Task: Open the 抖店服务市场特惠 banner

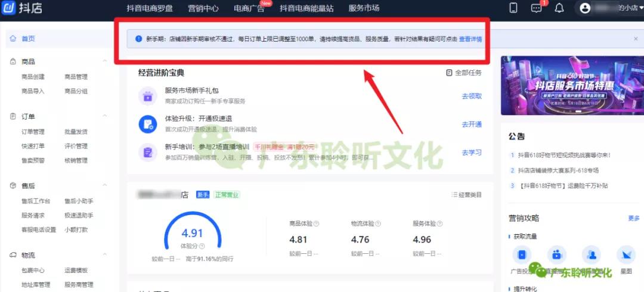Action: click(572, 85)
